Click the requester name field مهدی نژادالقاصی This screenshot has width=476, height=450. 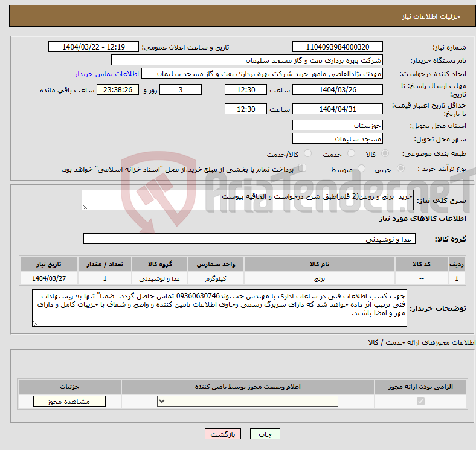click(262, 74)
